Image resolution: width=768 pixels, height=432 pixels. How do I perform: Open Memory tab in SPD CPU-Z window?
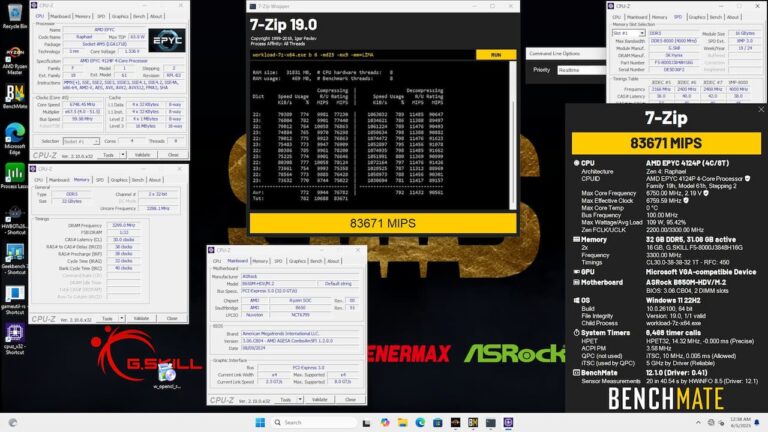[659, 17]
